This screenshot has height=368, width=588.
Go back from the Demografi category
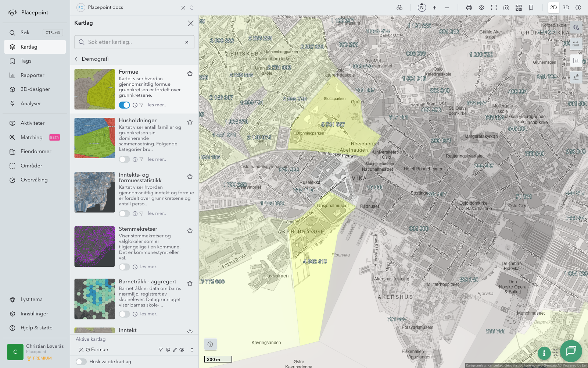coord(76,59)
